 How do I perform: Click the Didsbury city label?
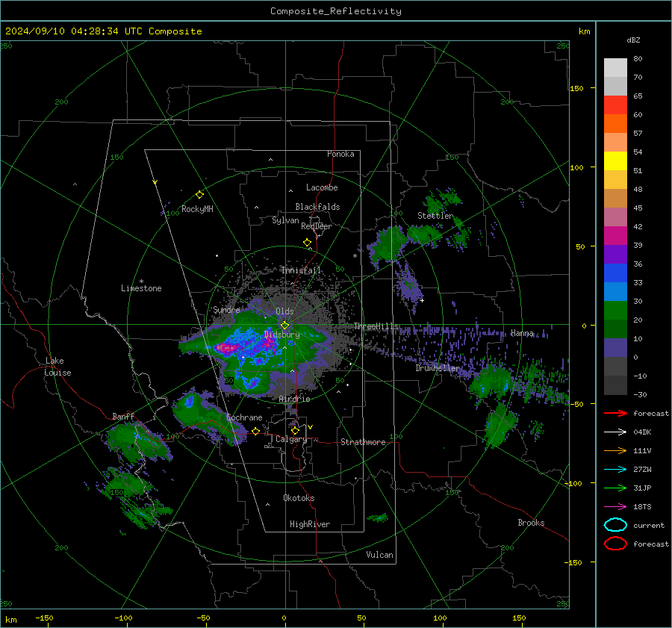282,335
